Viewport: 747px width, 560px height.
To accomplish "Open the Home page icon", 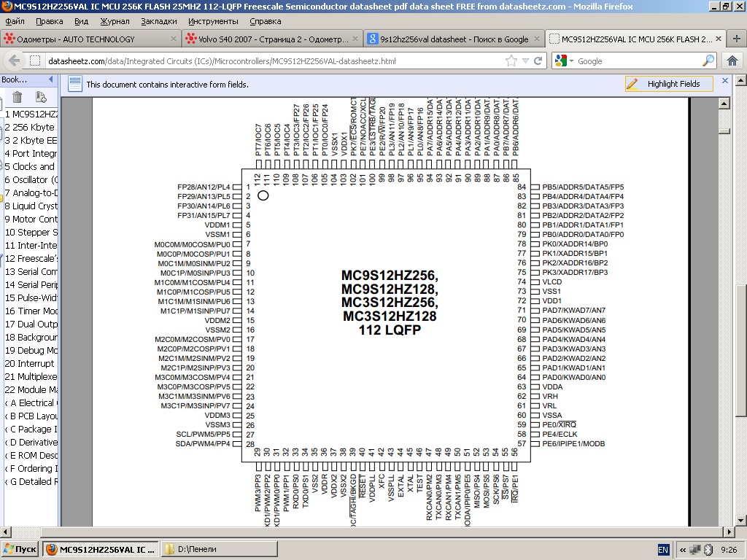I will point(732,61).
